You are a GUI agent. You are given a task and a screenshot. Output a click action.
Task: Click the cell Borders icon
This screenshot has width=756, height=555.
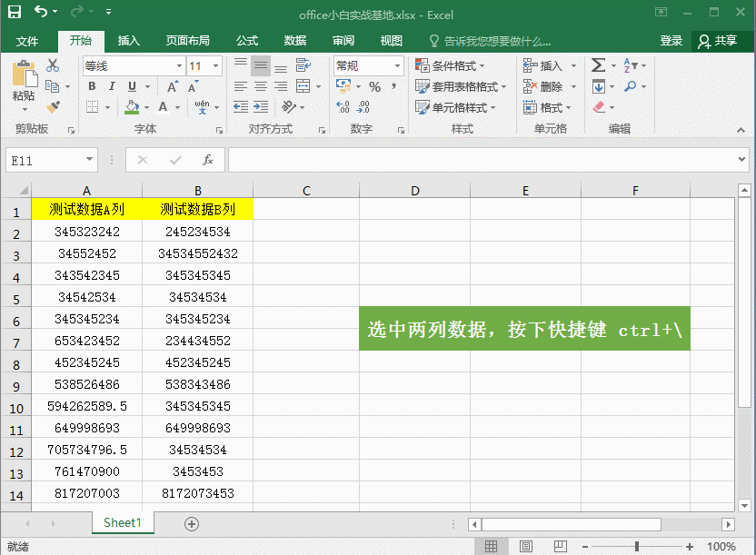pos(92,106)
